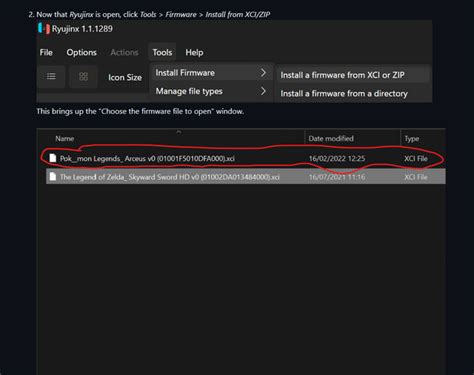Expand Manage file types submenu arrow
474x375 pixels.
(x=263, y=91)
